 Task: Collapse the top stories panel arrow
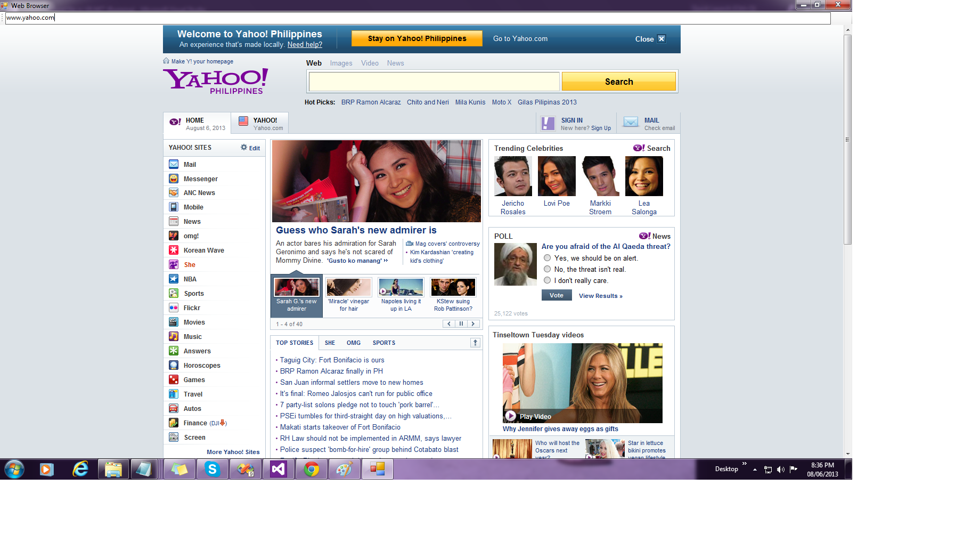click(475, 343)
